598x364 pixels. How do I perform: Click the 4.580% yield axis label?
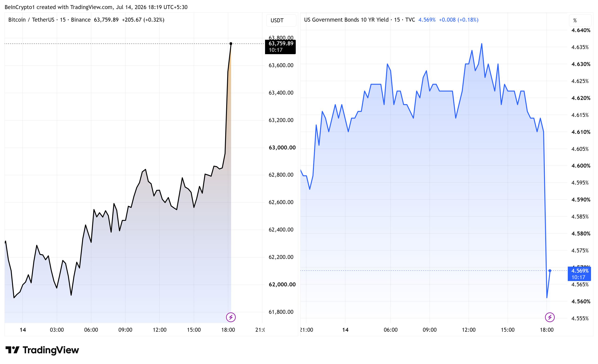point(581,233)
